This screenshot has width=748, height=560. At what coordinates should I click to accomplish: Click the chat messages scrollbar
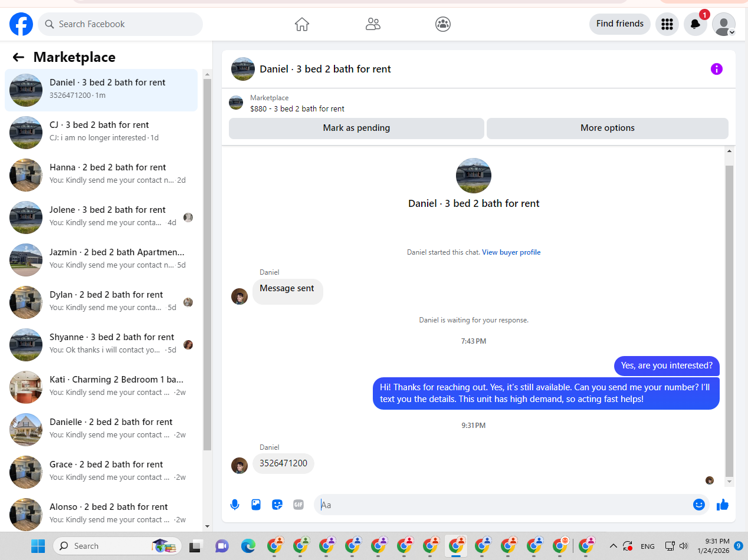729,321
